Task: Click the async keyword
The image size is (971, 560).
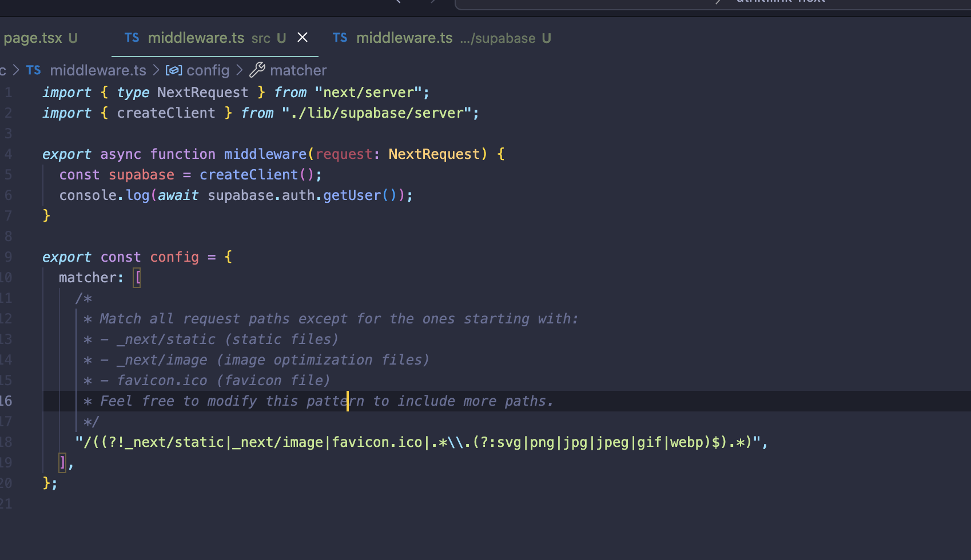Action: click(x=121, y=154)
